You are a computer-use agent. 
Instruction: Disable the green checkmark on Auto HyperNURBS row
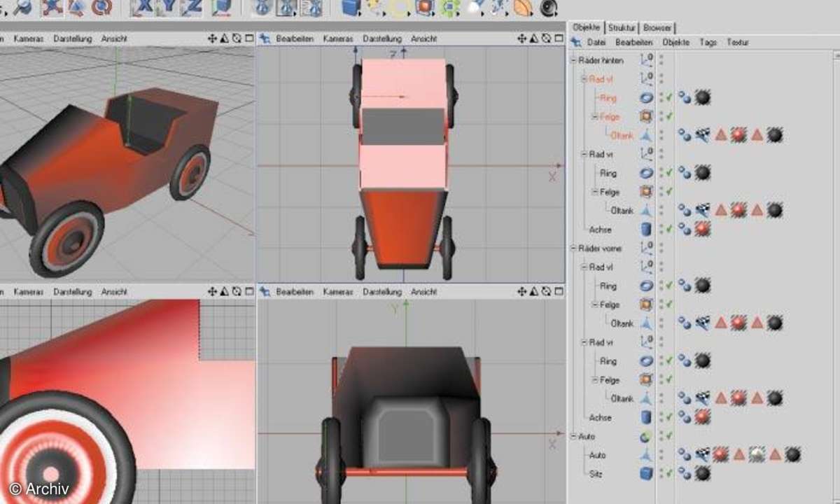[x=670, y=436]
